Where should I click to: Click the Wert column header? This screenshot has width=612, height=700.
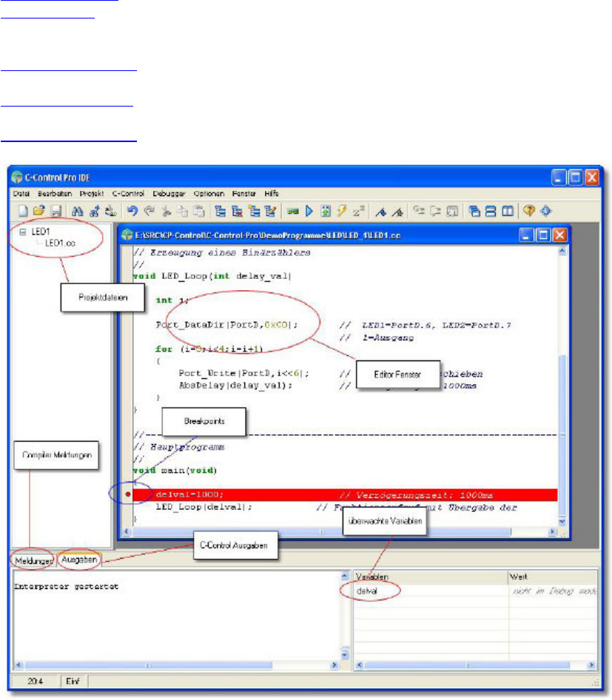coord(553,576)
